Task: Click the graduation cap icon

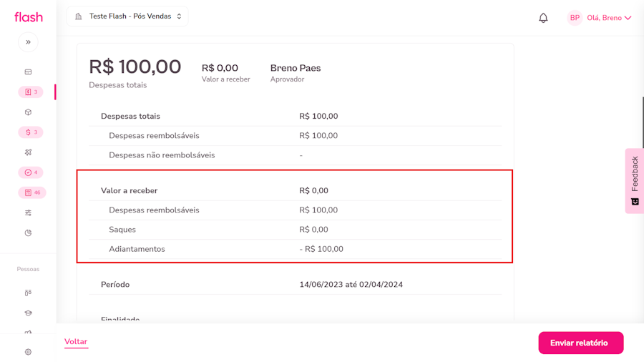Action: pos(28,313)
